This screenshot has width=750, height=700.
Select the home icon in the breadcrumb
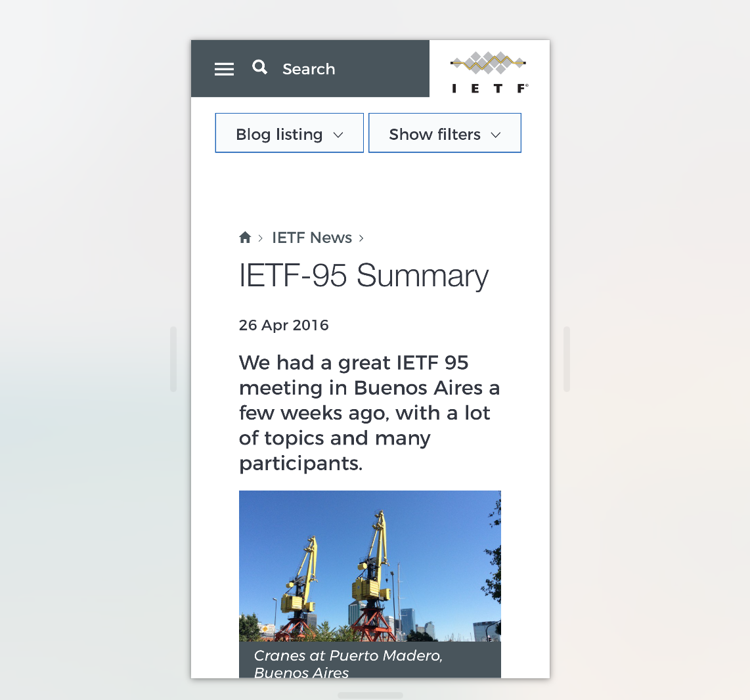(245, 237)
